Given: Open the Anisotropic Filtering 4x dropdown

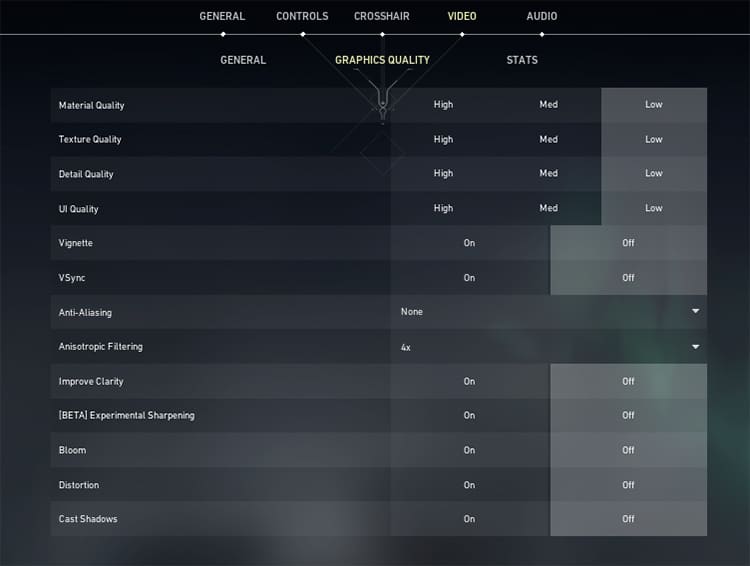Looking at the screenshot, I should coord(549,347).
